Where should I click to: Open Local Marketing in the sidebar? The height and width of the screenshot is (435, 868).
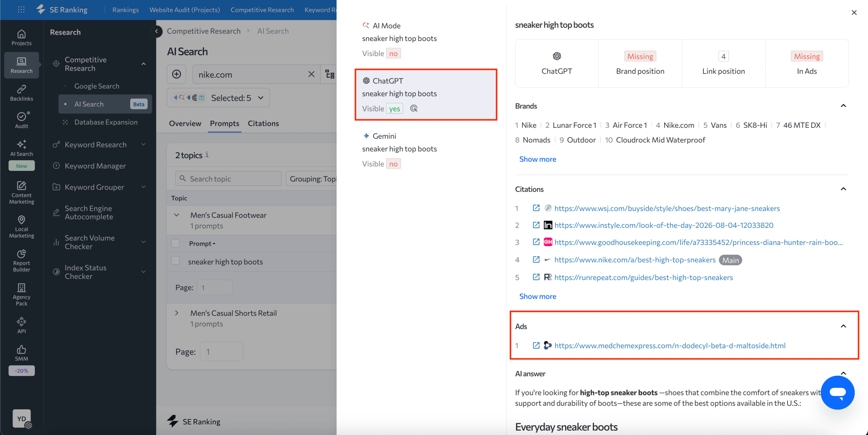(x=21, y=227)
